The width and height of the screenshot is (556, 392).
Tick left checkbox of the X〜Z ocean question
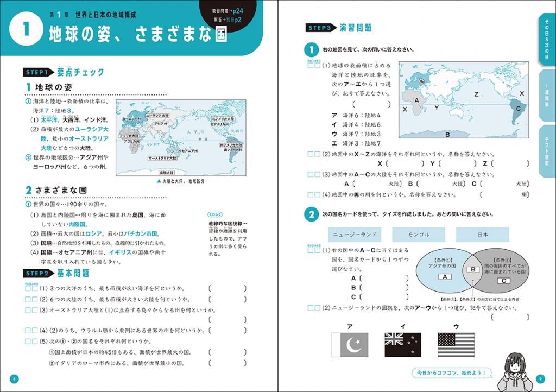pyautogui.click(x=311, y=154)
